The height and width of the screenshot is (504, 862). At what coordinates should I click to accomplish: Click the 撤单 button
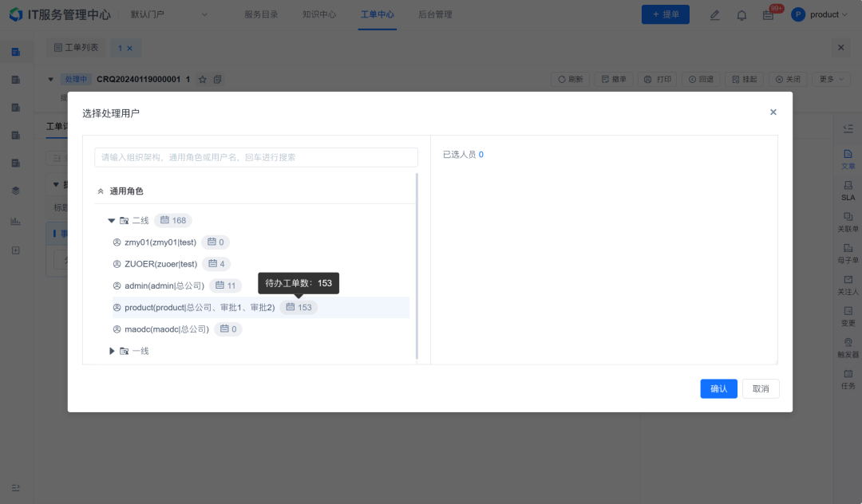pyautogui.click(x=614, y=79)
